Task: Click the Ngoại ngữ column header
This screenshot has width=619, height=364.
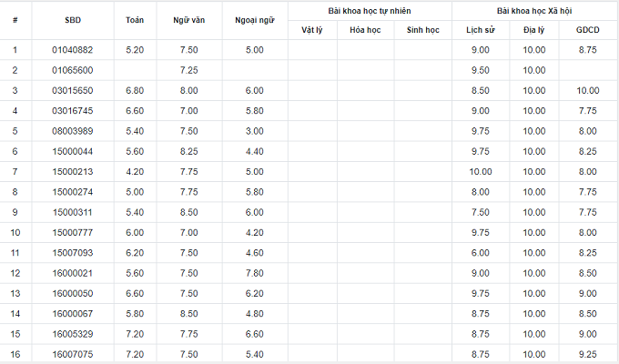Action: point(255,19)
